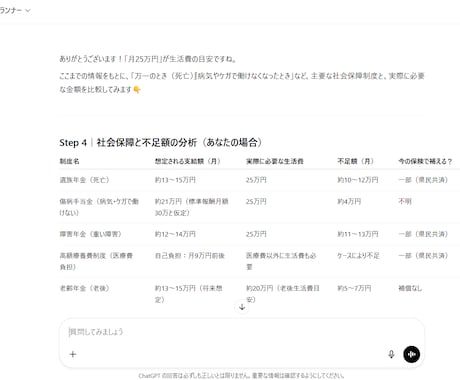
Task: Launch voice mode with the black waveform button
Action: [412, 354]
